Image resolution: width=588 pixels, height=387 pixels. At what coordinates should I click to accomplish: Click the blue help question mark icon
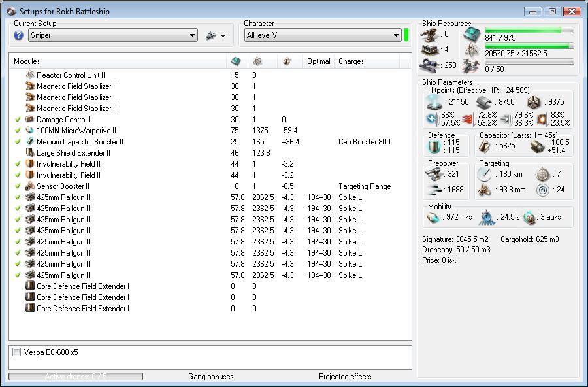pos(18,35)
